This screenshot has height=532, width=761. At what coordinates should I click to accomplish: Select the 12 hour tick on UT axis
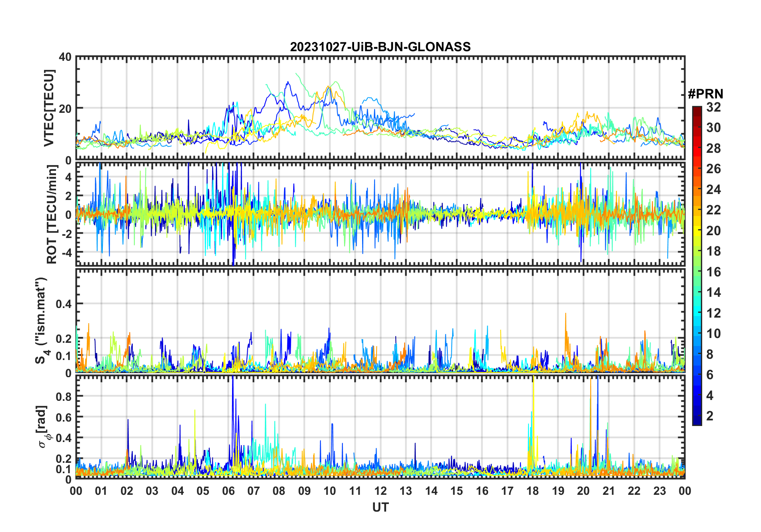click(x=380, y=491)
